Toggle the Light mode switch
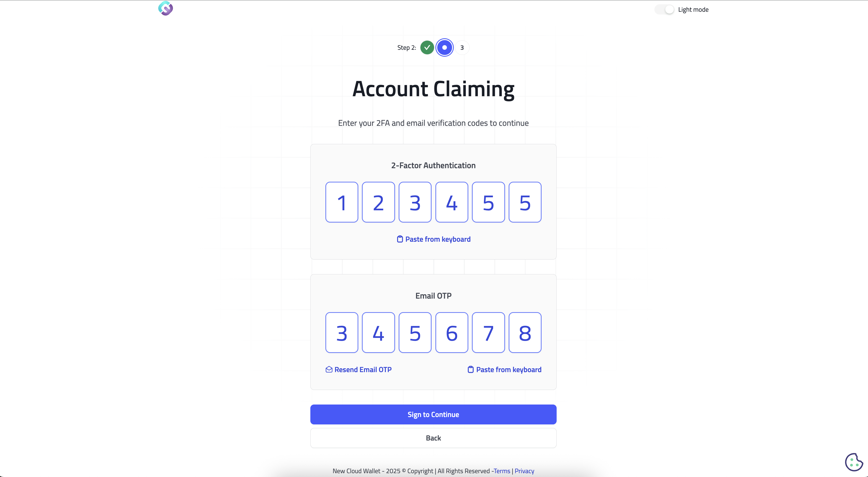Screen dimensions: 868x477 pos(664,9)
